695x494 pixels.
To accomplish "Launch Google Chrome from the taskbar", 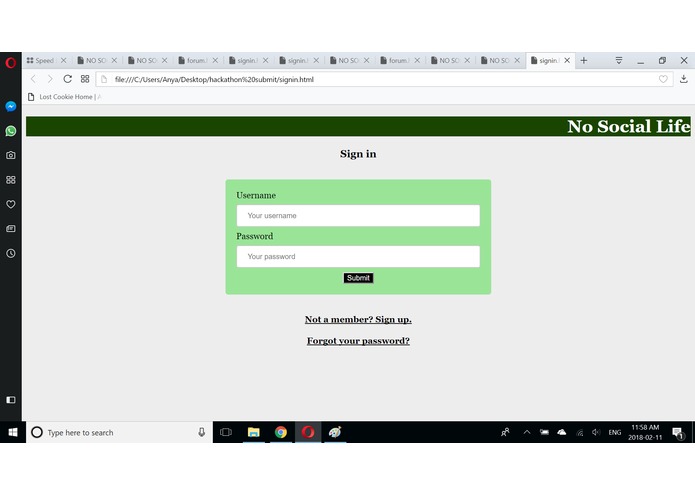I will click(x=281, y=432).
